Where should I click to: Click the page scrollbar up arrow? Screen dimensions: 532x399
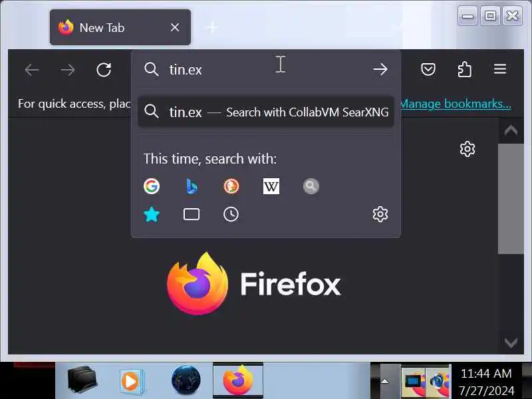511,130
